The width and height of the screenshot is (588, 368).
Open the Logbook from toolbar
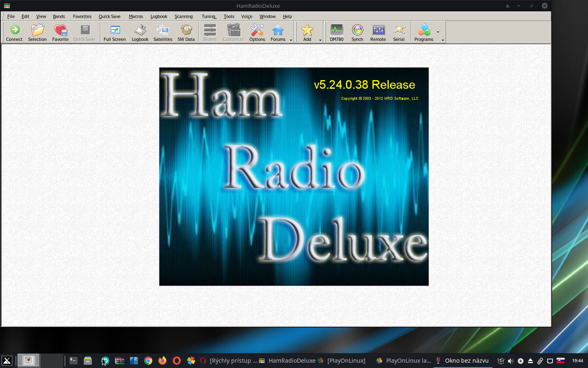pos(140,33)
